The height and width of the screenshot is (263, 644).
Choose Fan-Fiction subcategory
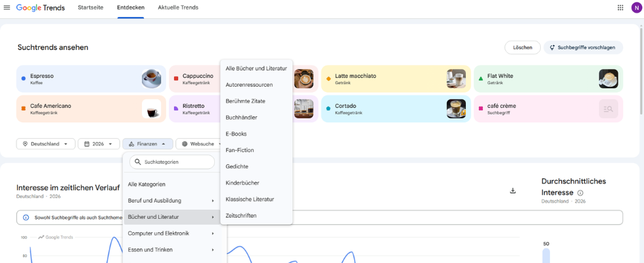[x=256, y=150]
